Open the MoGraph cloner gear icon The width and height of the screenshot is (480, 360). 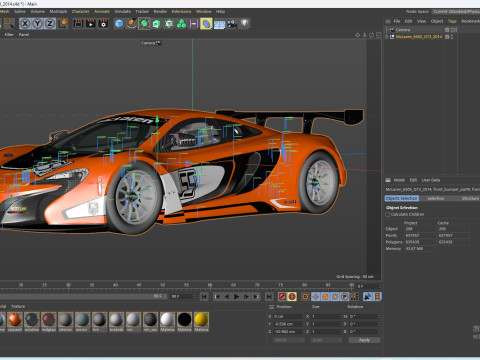pos(169,24)
